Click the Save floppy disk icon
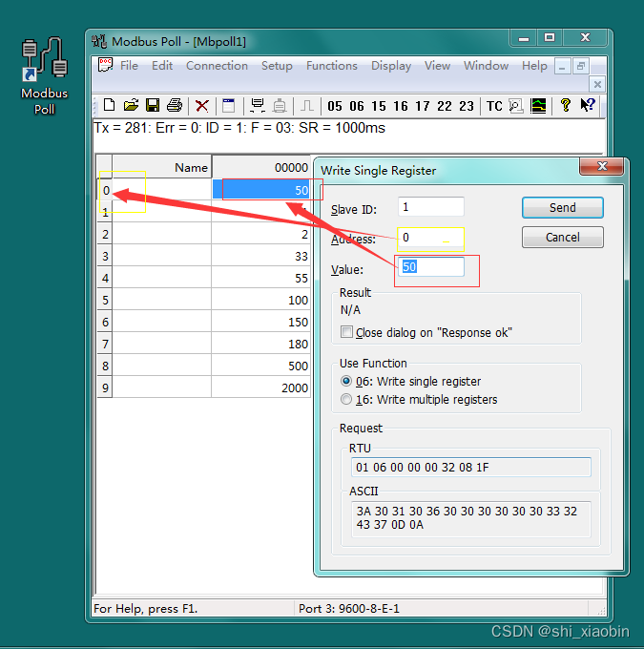This screenshot has width=644, height=649. (x=153, y=105)
